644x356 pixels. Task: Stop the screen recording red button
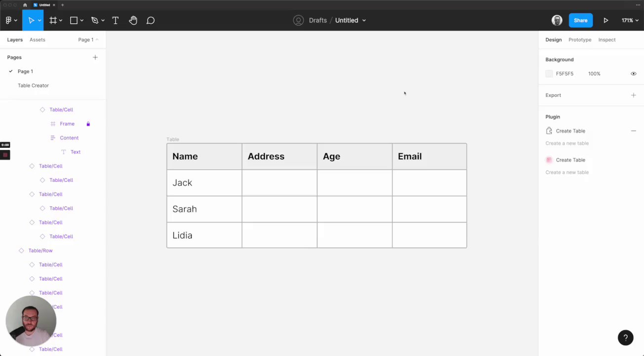coord(5,155)
